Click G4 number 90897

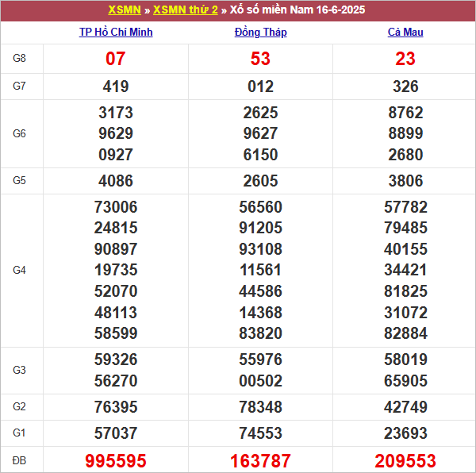pos(116,249)
